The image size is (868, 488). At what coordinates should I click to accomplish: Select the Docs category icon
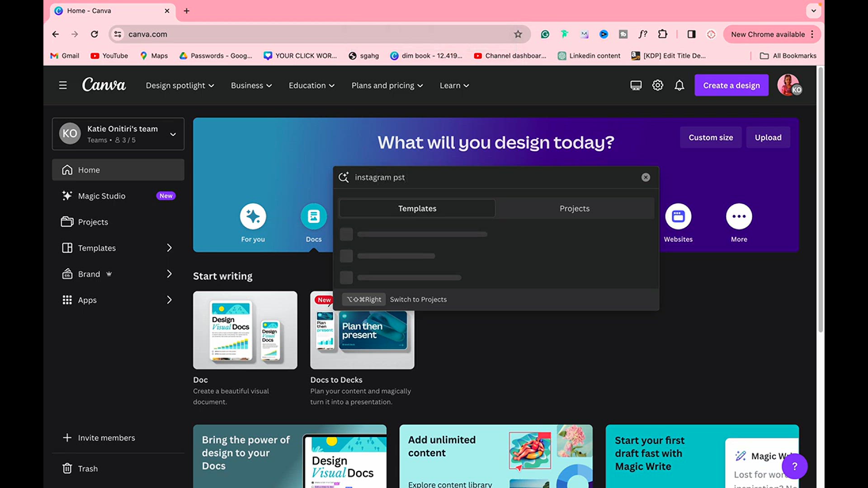click(x=314, y=216)
